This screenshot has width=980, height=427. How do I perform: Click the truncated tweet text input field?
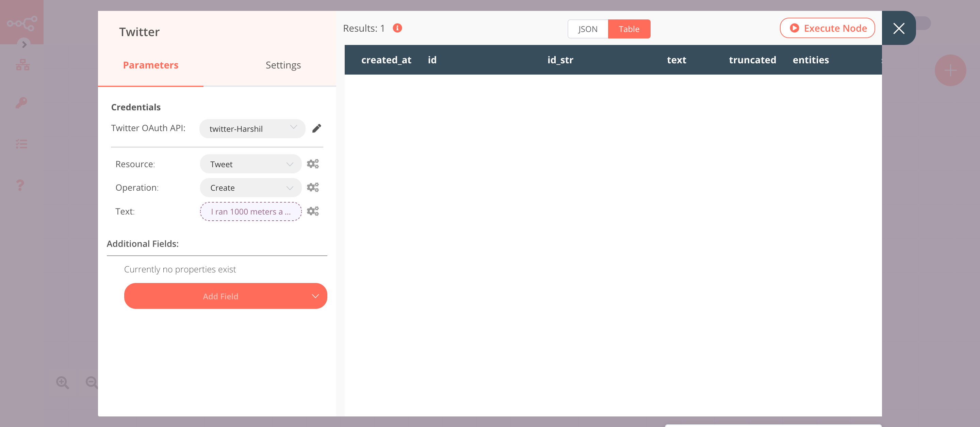[250, 211]
